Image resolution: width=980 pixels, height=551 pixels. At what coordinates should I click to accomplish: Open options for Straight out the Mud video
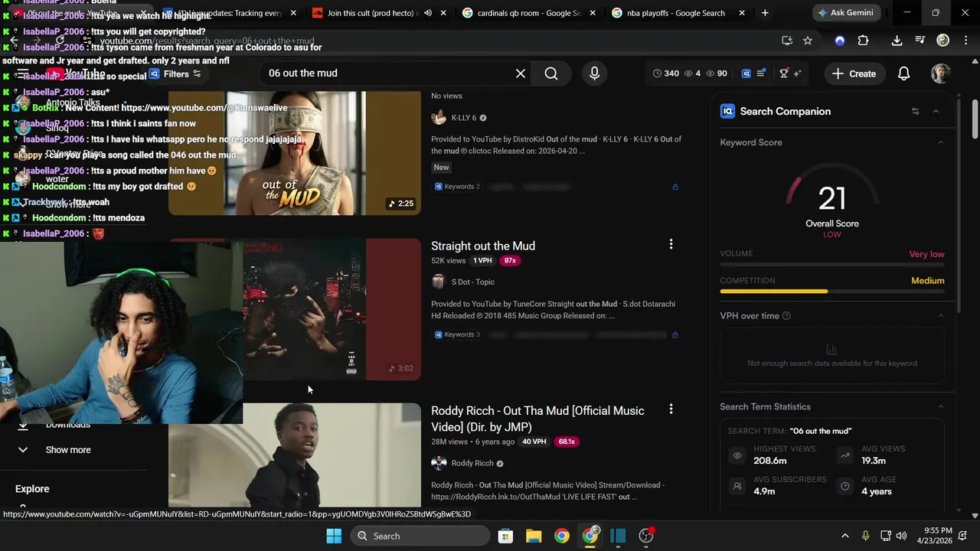671,244
